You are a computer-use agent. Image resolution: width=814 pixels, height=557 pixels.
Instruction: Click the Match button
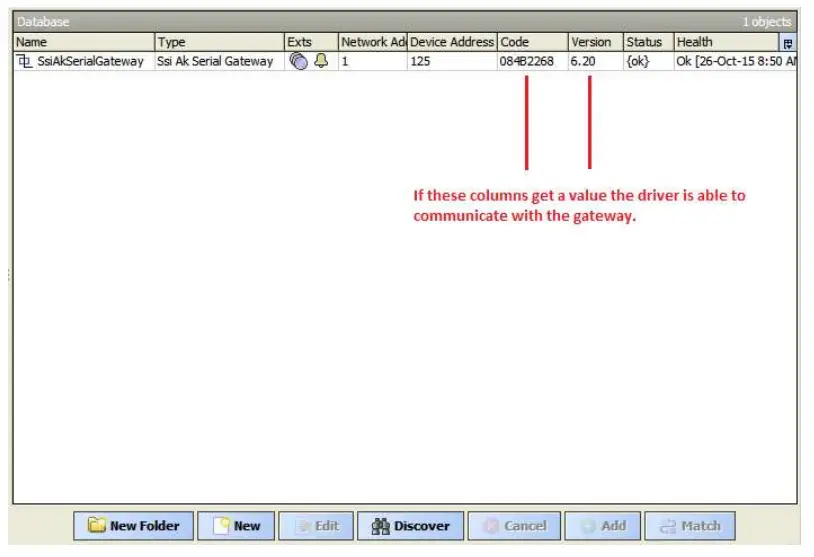690,526
